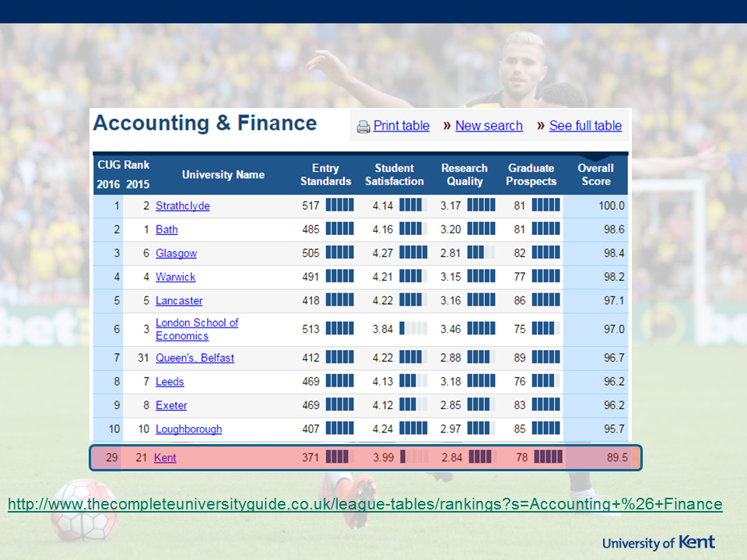
Task: Visit the Lancaster university link
Action: click(x=179, y=301)
